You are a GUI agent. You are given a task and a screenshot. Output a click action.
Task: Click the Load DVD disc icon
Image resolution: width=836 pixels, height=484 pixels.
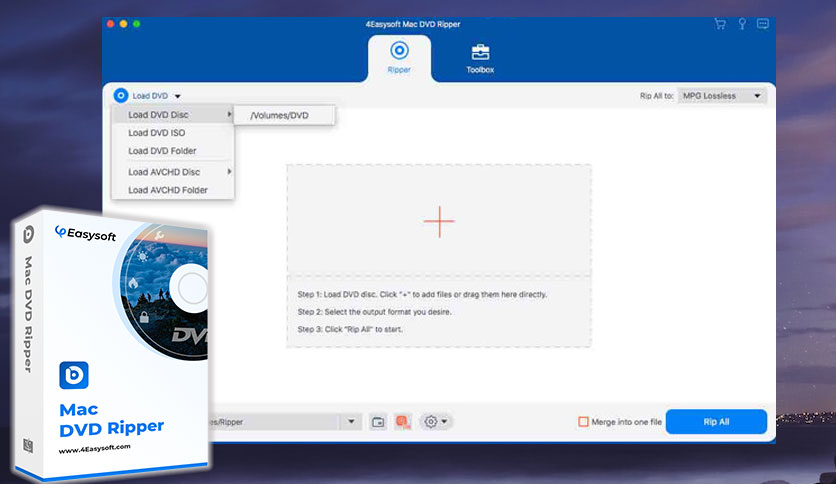(121, 95)
